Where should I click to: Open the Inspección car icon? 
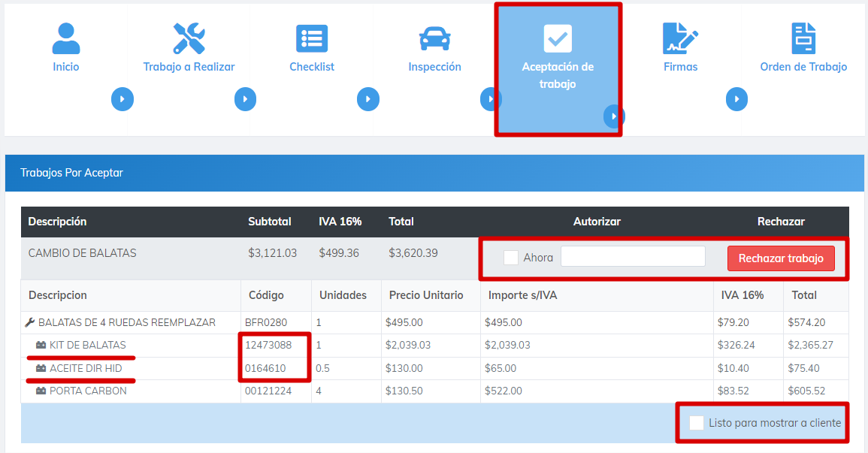click(x=434, y=38)
